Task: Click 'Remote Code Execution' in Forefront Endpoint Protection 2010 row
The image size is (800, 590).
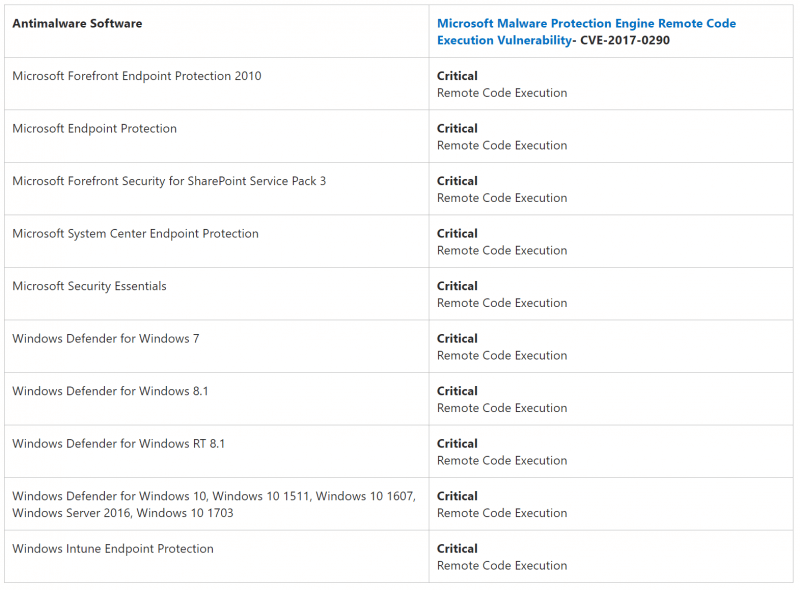Action: pyautogui.click(x=502, y=93)
